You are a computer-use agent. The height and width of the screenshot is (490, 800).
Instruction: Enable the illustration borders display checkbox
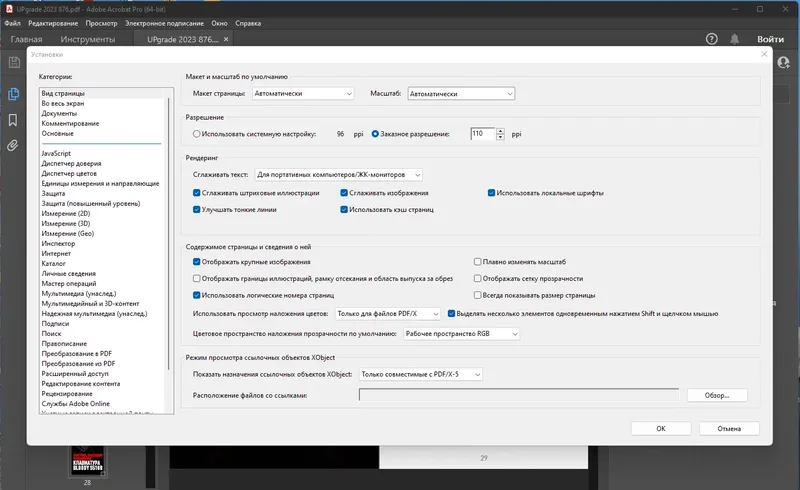click(196, 279)
